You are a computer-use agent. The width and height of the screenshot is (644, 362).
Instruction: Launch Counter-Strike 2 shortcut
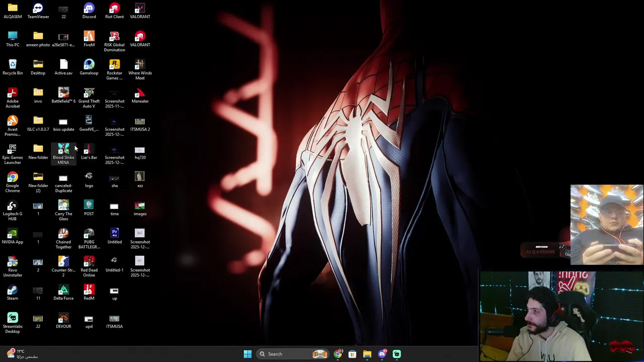[x=63, y=266]
